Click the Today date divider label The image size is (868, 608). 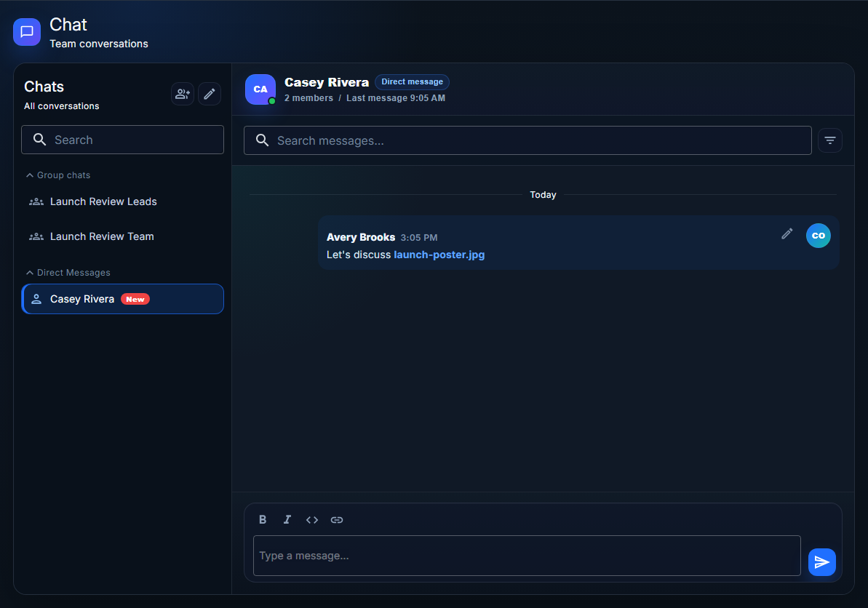[x=543, y=195]
